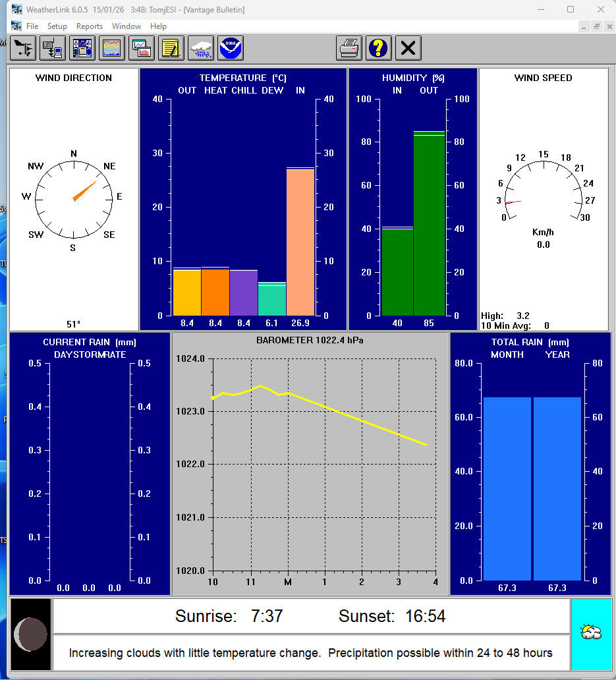Click the weather vane station toolbar icon
The height and width of the screenshot is (680, 616).
(23, 48)
